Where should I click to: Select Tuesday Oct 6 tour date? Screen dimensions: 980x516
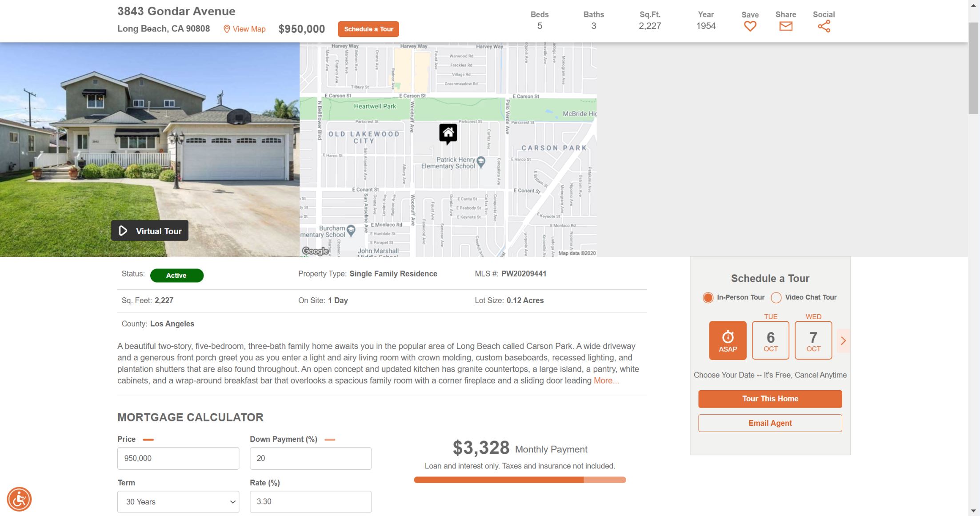pos(770,340)
